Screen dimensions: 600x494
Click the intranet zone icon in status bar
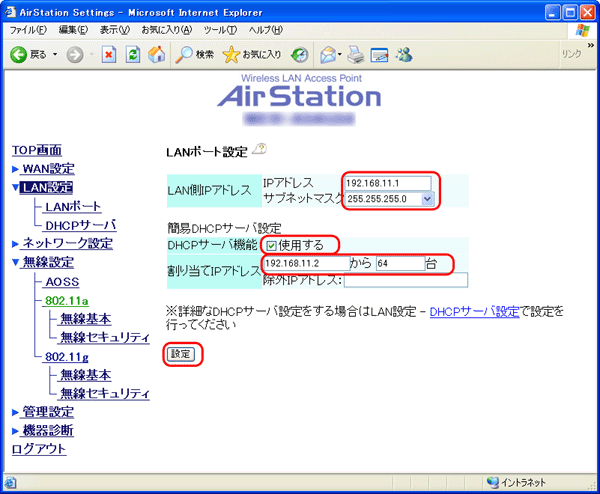pyautogui.click(x=493, y=483)
